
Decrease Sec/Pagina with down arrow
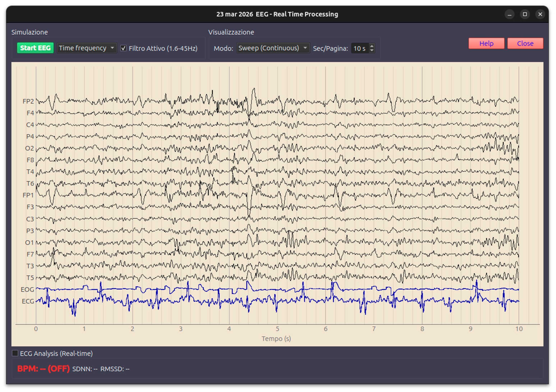[x=372, y=50]
